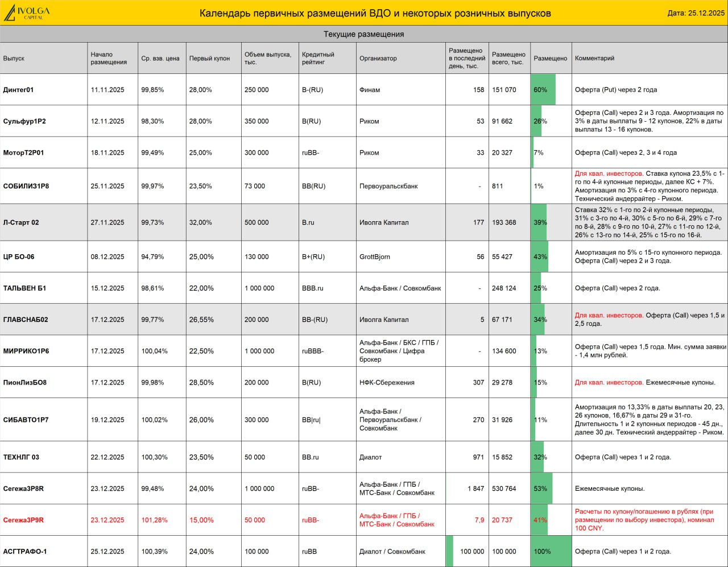This screenshot has width=728, height=567.
Task: Select the organizer 'НФК-Сбережения'
Action: click(x=386, y=382)
